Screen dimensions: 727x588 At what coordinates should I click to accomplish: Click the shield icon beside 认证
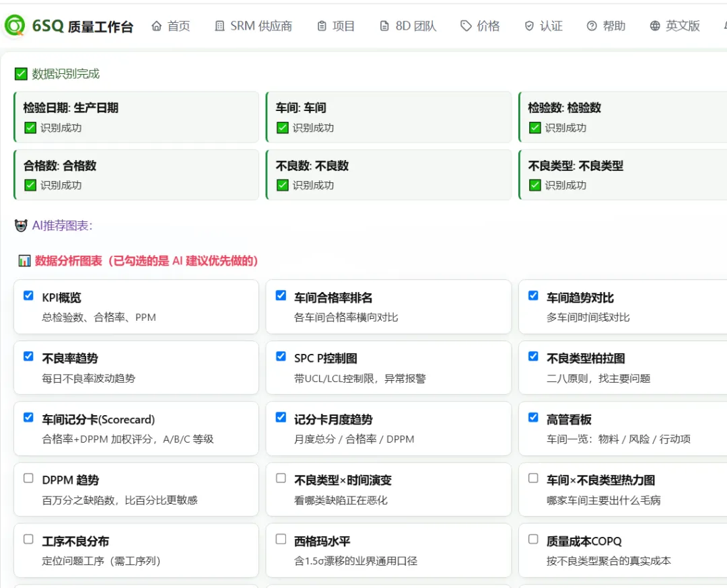click(x=529, y=26)
